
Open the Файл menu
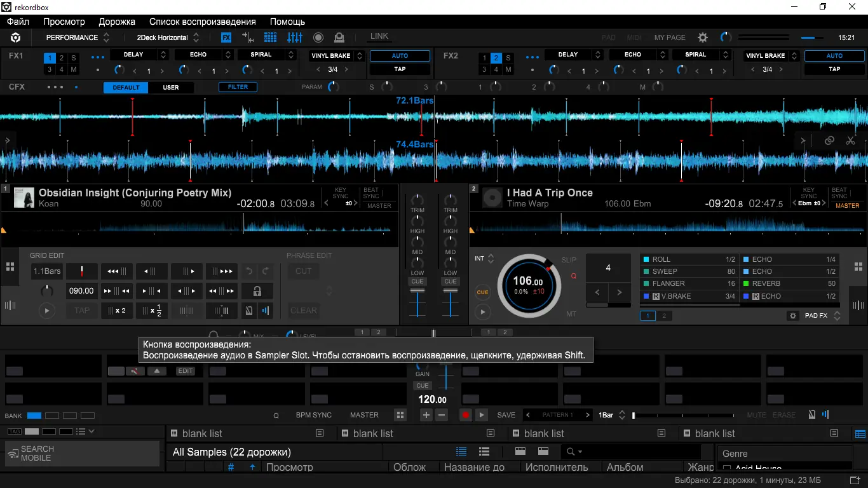click(18, 22)
